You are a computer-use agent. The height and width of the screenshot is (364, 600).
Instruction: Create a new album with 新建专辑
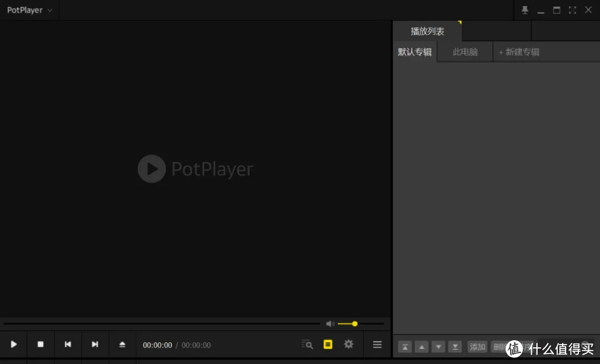point(519,52)
